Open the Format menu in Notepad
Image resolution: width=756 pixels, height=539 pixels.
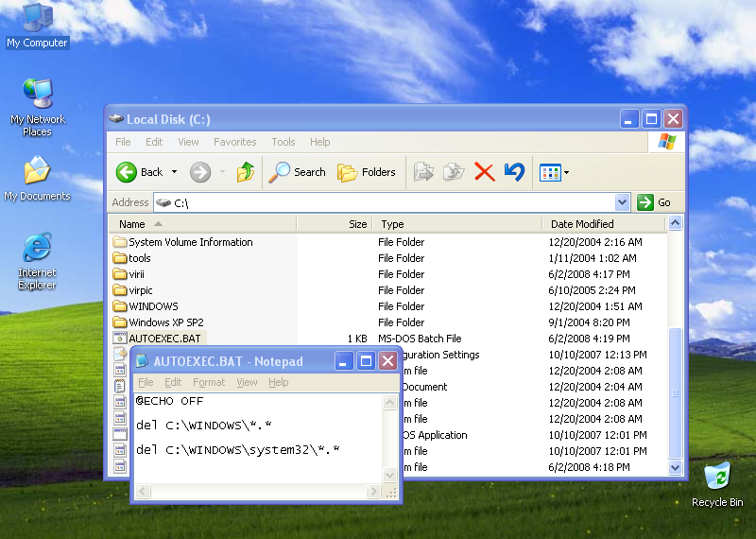click(209, 382)
